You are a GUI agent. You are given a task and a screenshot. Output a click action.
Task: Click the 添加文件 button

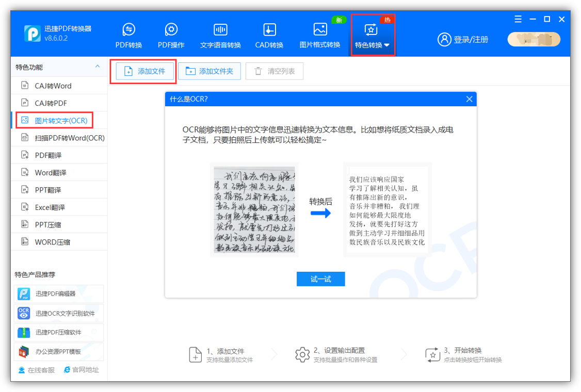pos(143,71)
